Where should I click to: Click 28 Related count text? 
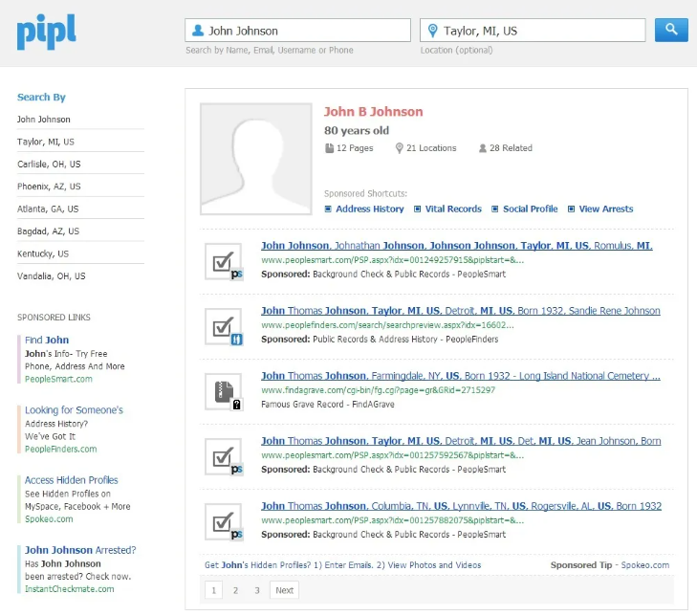[x=511, y=148]
